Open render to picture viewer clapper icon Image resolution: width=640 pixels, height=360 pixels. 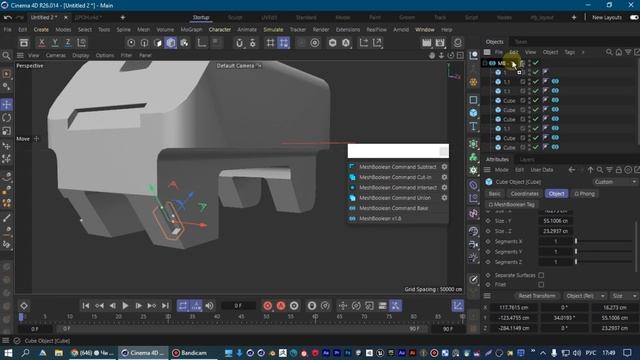pyautogui.click(x=427, y=42)
